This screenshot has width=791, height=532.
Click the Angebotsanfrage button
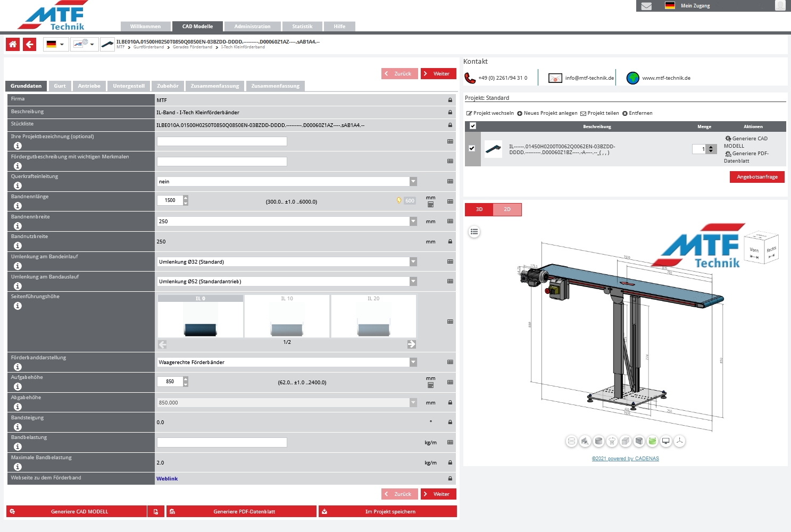click(757, 177)
